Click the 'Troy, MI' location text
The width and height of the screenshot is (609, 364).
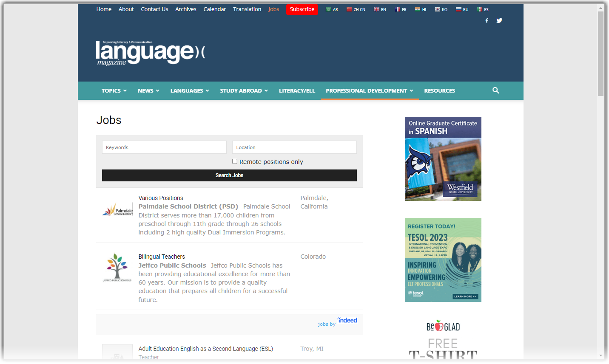click(312, 349)
